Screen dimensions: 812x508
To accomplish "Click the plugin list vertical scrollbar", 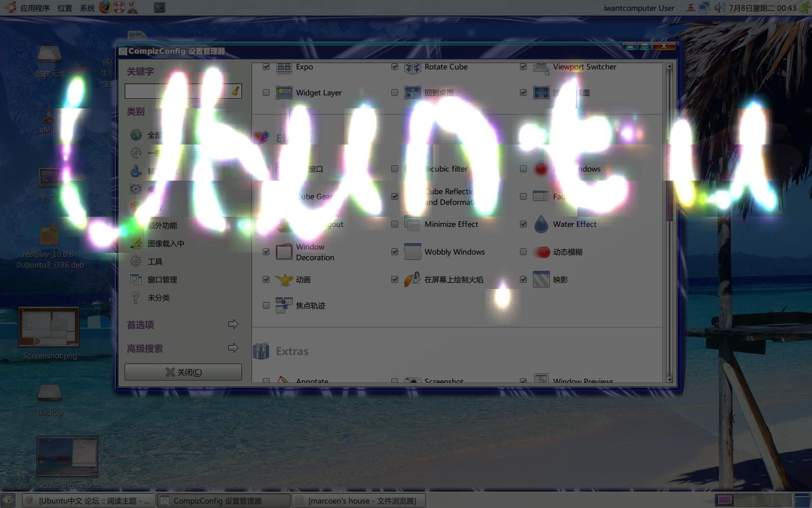I will pyautogui.click(x=669, y=223).
